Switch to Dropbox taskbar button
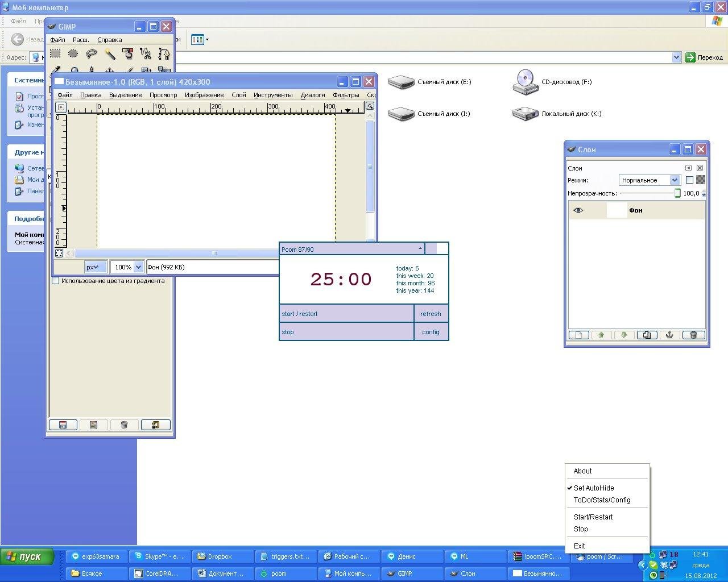The width and height of the screenshot is (728, 582). [x=223, y=557]
